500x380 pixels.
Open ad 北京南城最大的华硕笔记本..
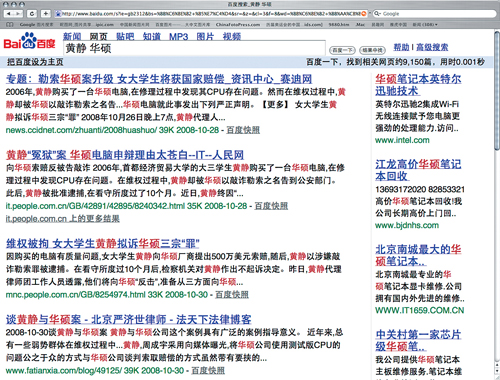418,255
